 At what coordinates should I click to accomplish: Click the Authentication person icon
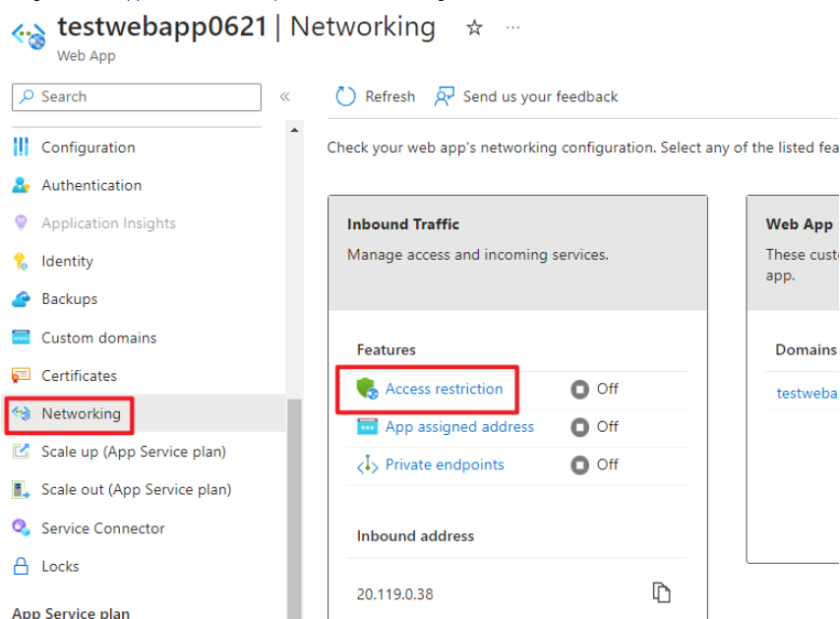(21, 185)
